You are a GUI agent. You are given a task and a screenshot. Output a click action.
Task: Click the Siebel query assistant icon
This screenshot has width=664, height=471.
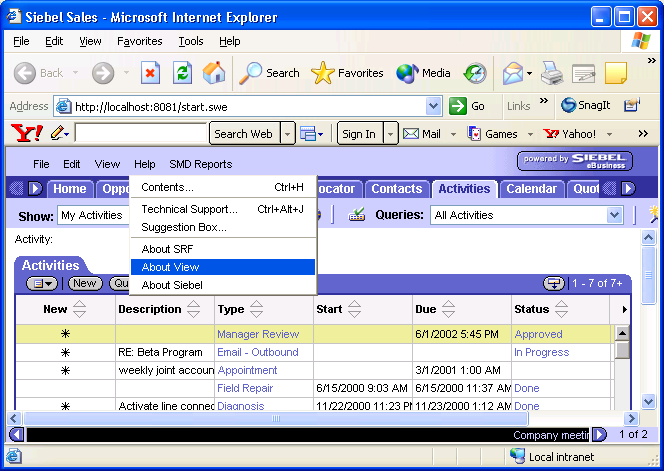click(357, 215)
